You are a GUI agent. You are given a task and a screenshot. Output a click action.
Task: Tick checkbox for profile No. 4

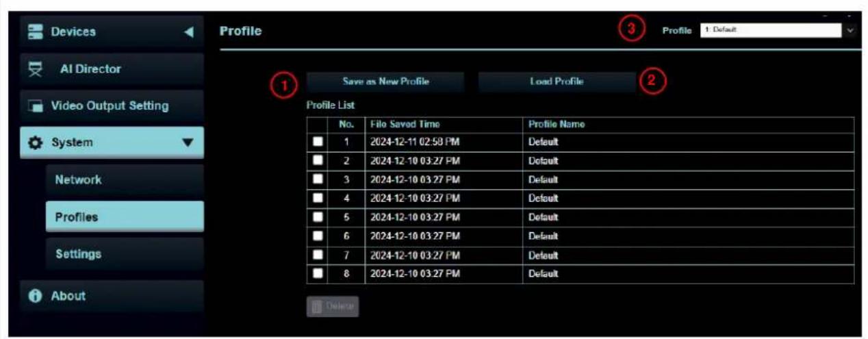(x=318, y=198)
